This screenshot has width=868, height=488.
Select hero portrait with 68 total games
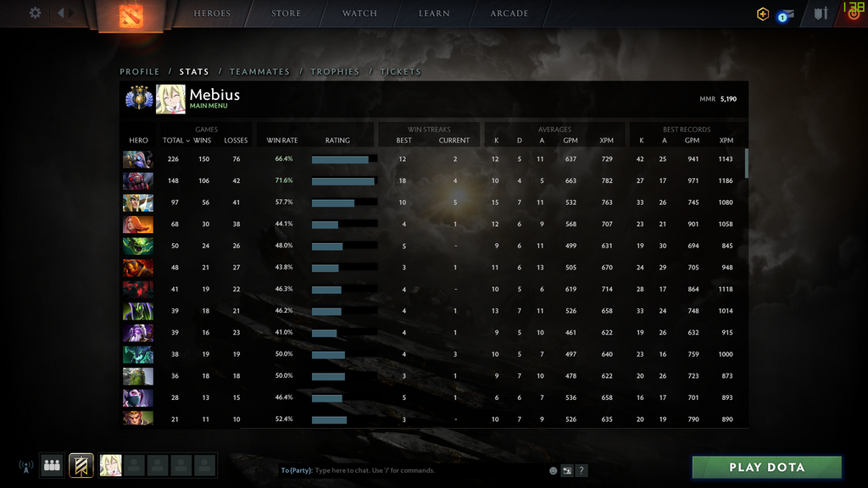pos(138,224)
